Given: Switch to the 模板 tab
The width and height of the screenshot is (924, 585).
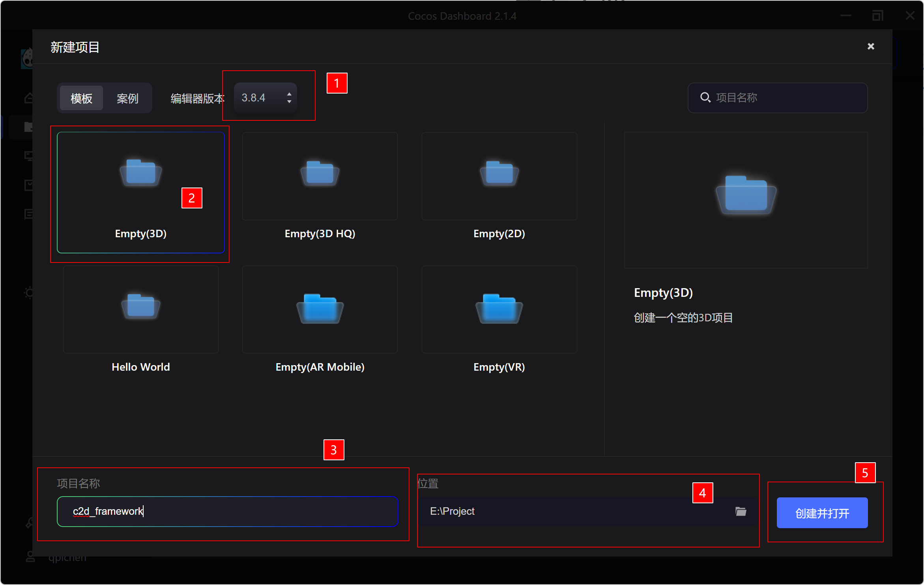Looking at the screenshot, I should 81,98.
